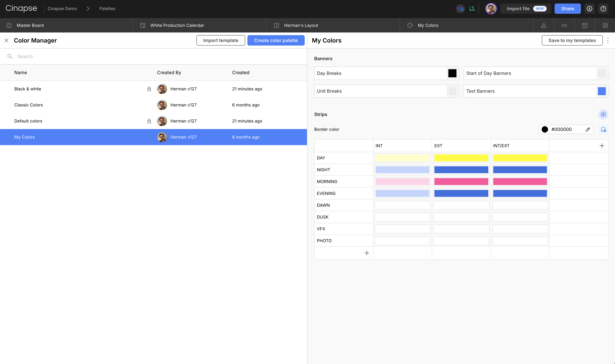Click the eyedropper icon beside #000000
The height and width of the screenshot is (364, 615).
pyautogui.click(x=588, y=129)
